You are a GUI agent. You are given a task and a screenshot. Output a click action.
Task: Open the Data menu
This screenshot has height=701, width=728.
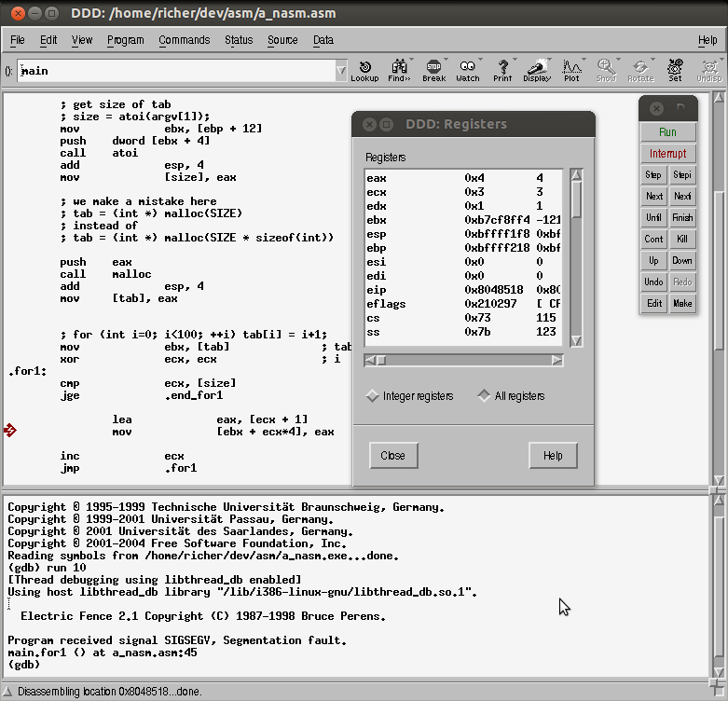click(x=323, y=40)
